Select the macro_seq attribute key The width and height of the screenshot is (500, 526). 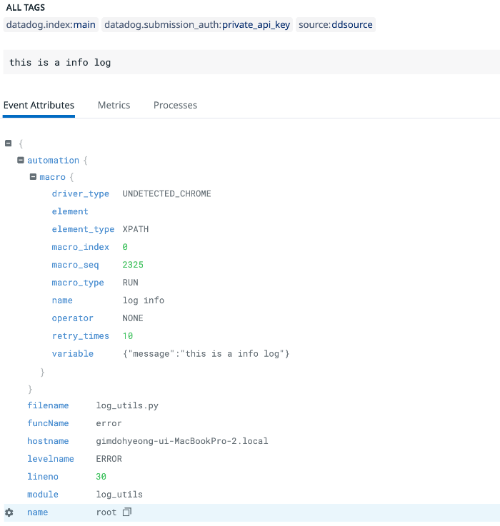point(75,265)
